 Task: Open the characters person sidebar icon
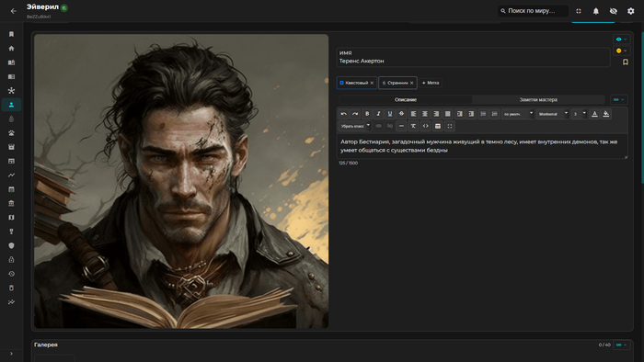tap(11, 105)
